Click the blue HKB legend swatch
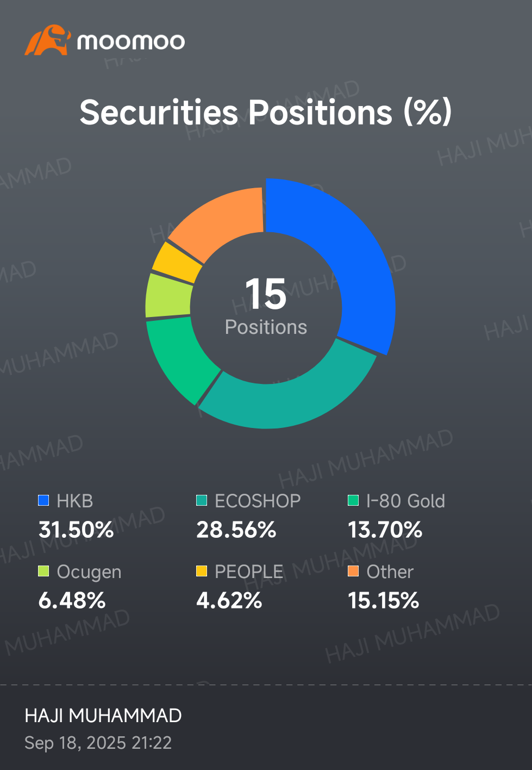 pos(43,500)
